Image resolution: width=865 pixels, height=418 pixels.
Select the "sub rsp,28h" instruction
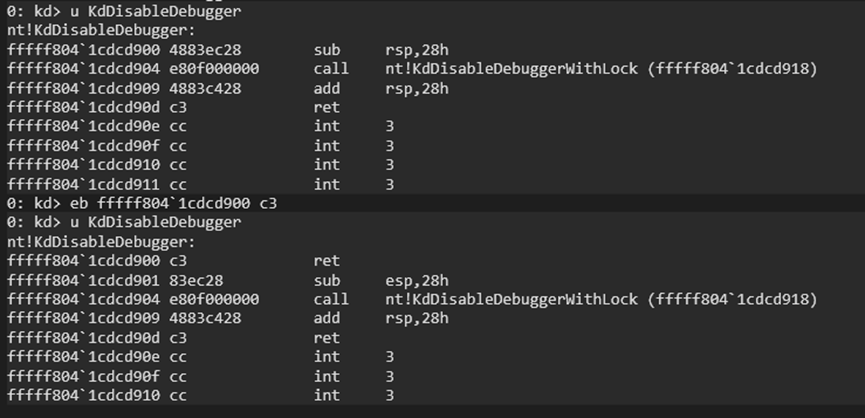(379, 50)
